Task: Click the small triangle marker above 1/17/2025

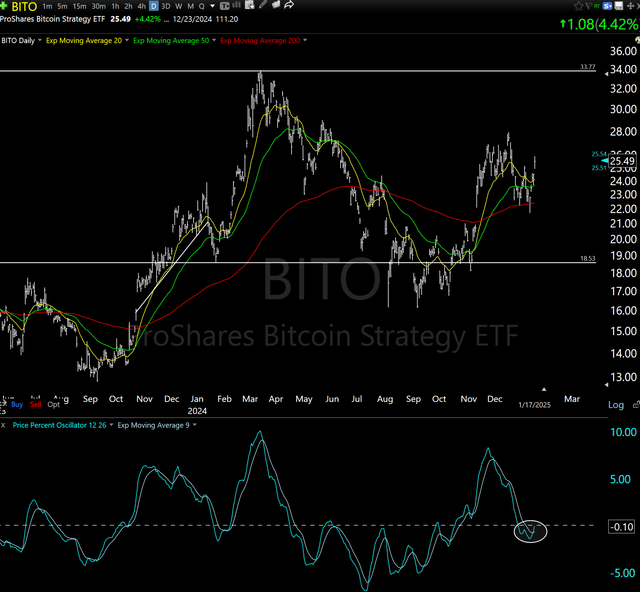Action: 544,389
